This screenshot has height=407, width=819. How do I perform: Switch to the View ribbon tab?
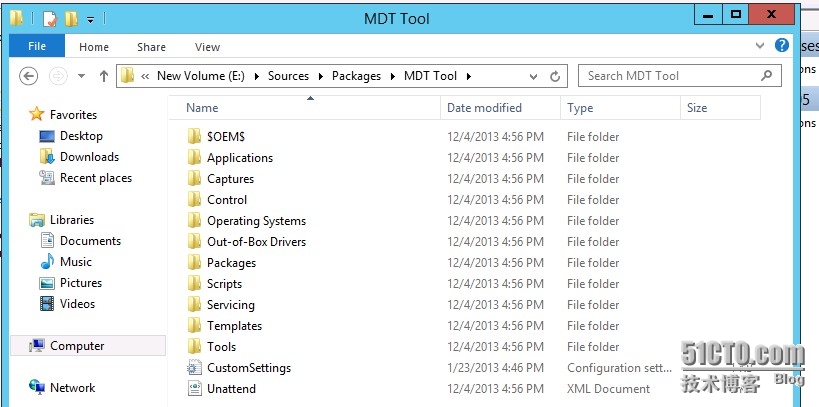click(207, 47)
